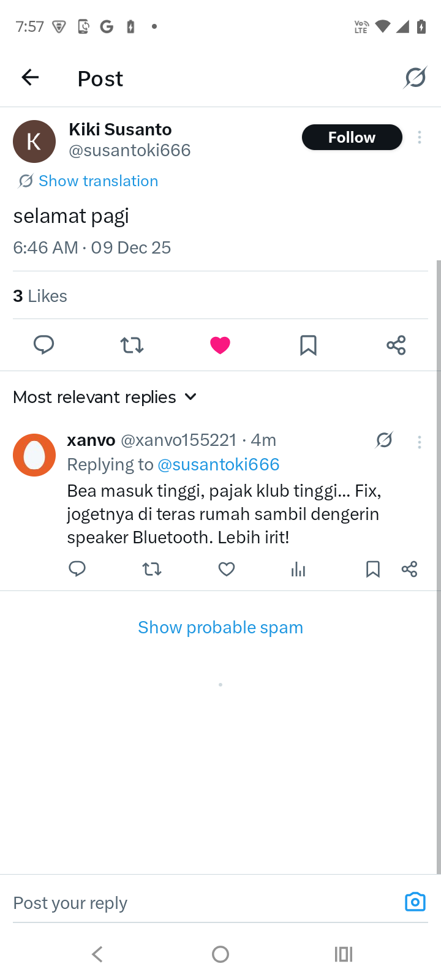Tap the back arrow in Post header
441x980 pixels.
(x=30, y=78)
